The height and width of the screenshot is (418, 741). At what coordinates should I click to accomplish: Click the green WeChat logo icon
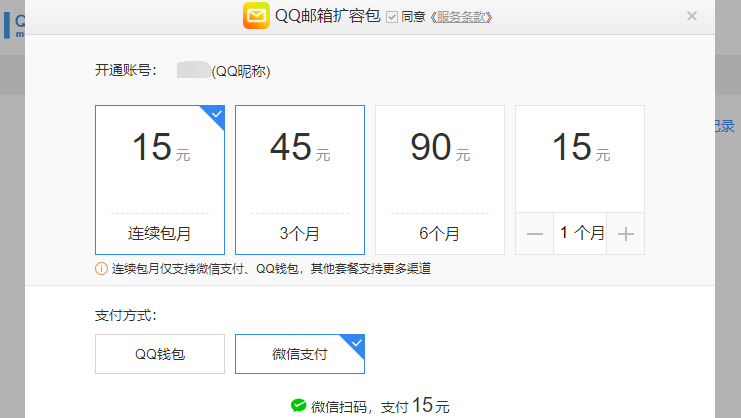click(x=299, y=405)
